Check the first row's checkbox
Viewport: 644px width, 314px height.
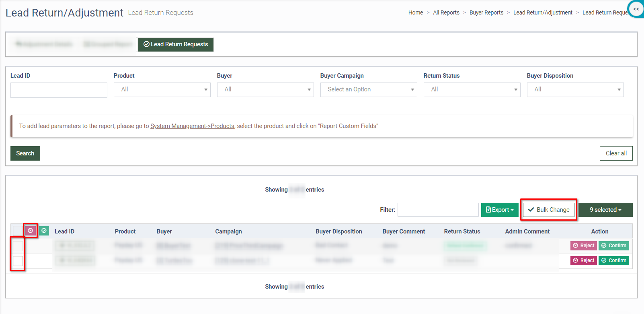[x=18, y=246]
